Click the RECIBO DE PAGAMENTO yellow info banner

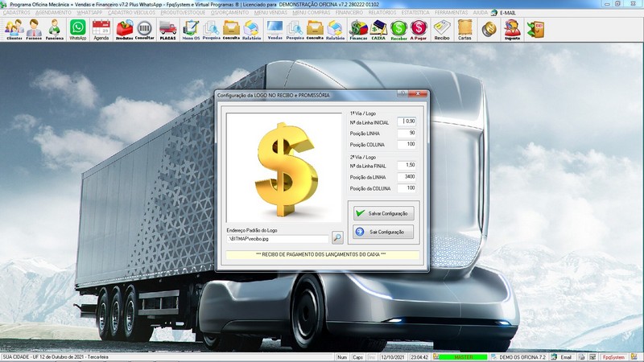click(x=323, y=255)
